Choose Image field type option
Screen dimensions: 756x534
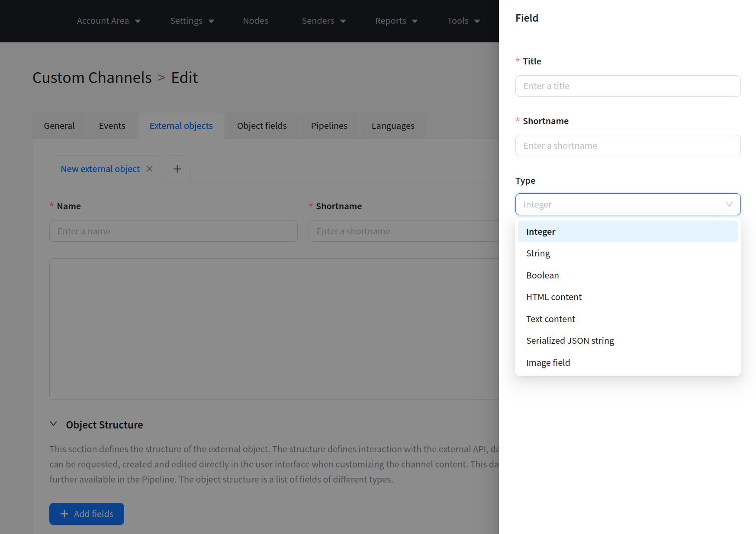coord(628,363)
